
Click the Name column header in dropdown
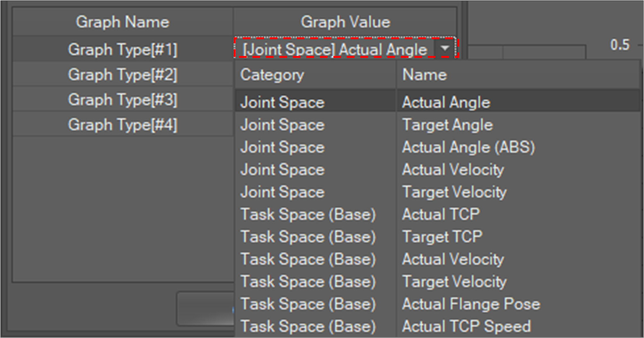tap(424, 75)
